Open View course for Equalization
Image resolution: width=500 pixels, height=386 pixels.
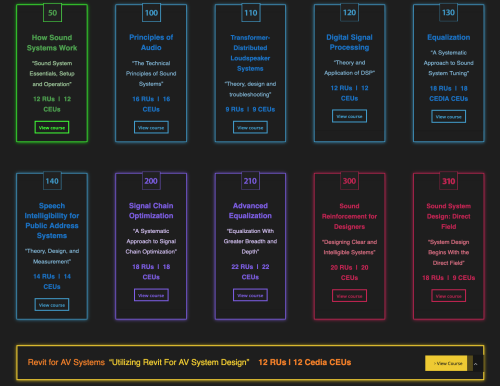(448, 117)
